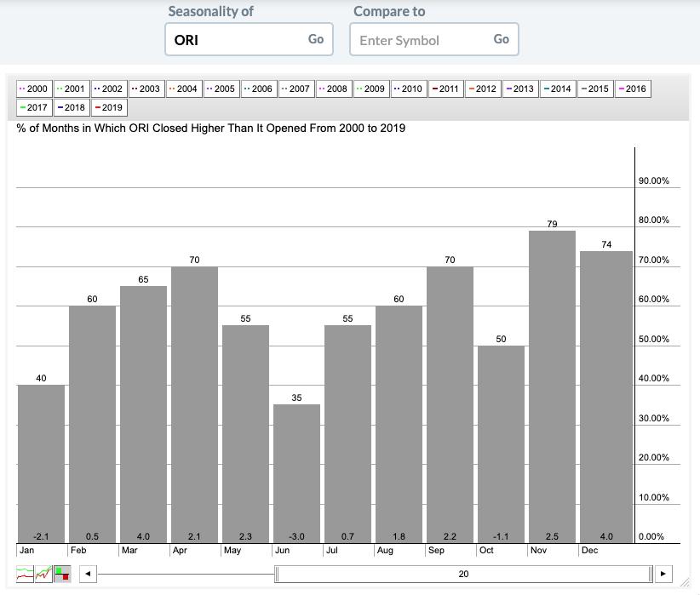Select the separate-scale line chart icon
The image size is (700, 595).
[43, 574]
